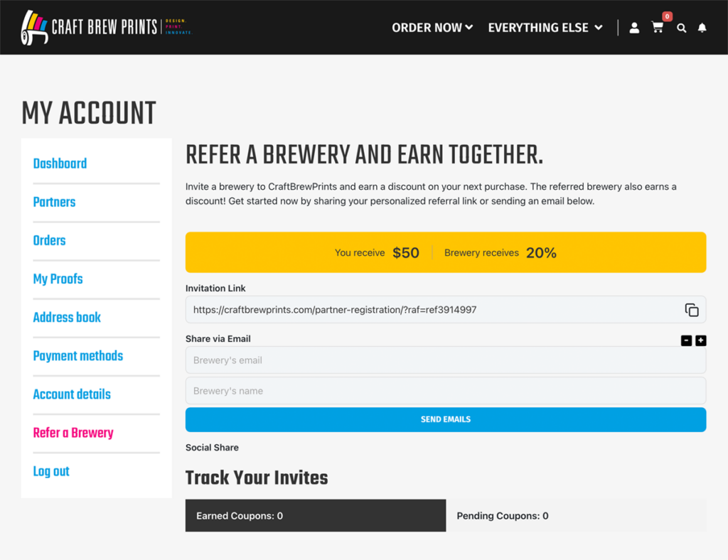This screenshot has height=560, width=728.
Task: Expand the Order Now dropdown
Action: [x=432, y=28]
